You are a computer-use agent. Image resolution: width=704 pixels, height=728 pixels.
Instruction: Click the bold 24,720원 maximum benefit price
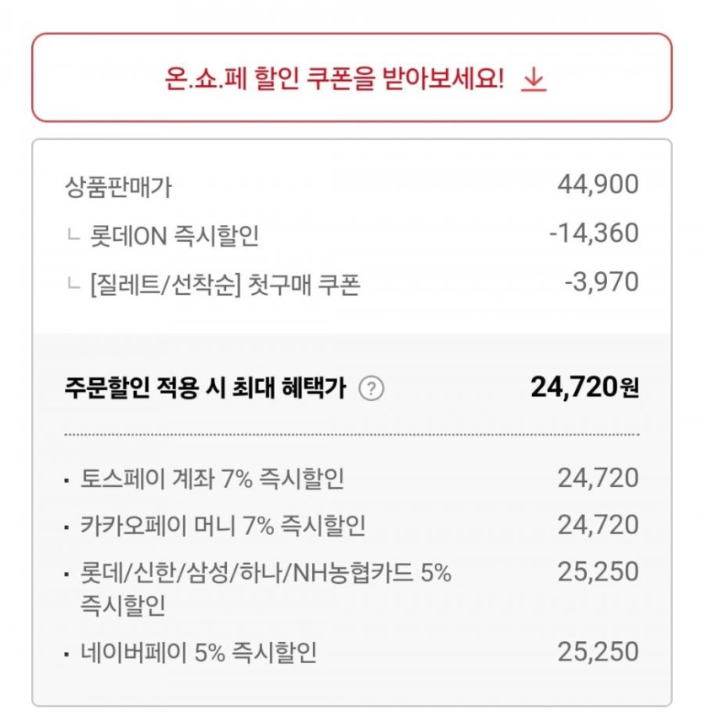click(584, 388)
